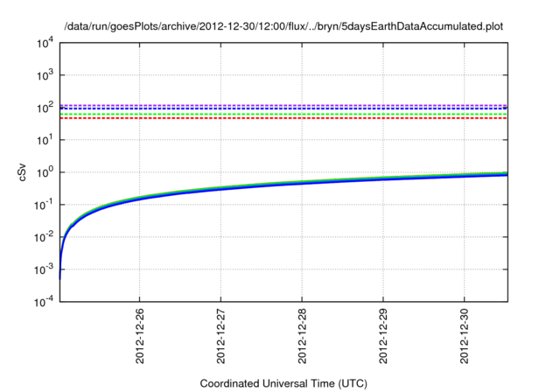Click the 10^-1 y-axis tick label
This screenshot has height=392, width=560.
[x=45, y=205]
